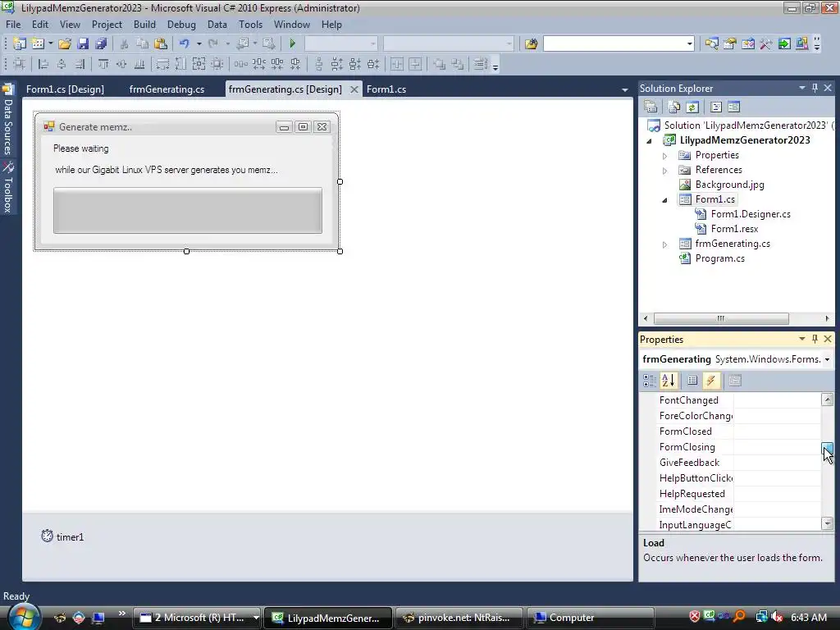Screen dimensions: 840x630
Task: Expand the Properties node in solution tree
Action: point(664,156)
